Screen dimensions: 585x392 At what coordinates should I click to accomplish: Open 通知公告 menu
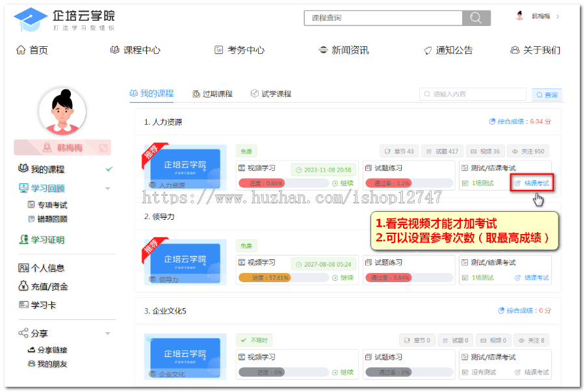(x=448, y=50)
